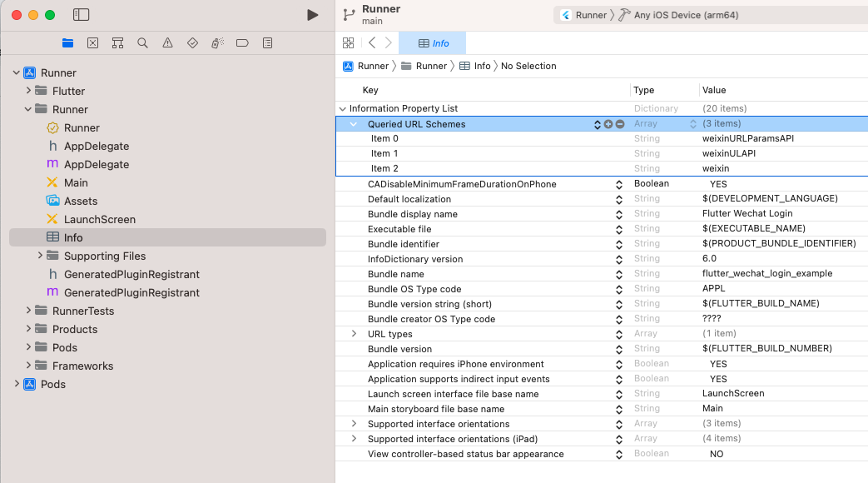Image resolution: width=868 pixels, height=483 pixels.
Task: Open key stepper for Bundle display name
Action: click(x=619, y=214)
